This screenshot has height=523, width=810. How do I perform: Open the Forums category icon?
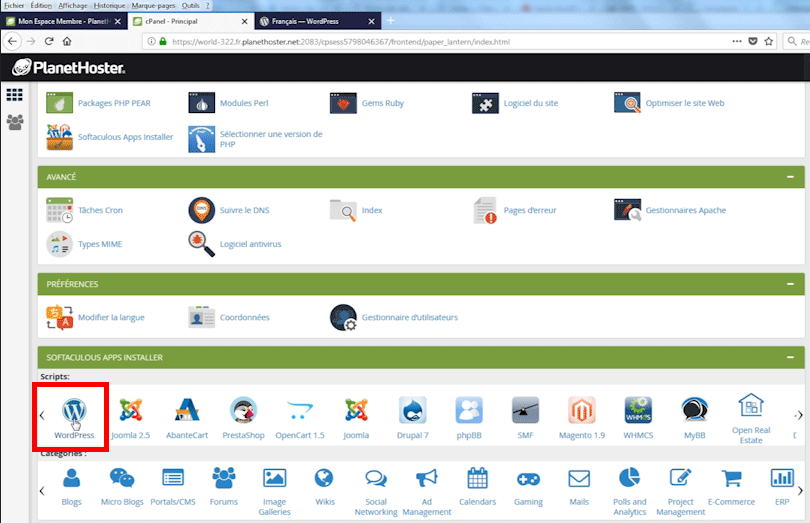[x=224, y=479]
